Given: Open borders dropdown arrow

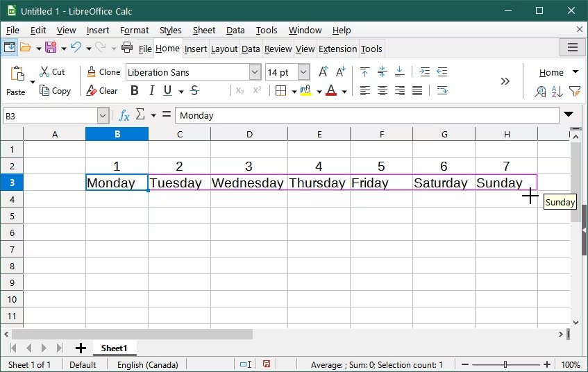Looking at the screenshot, I should click(x=294, y=91).
